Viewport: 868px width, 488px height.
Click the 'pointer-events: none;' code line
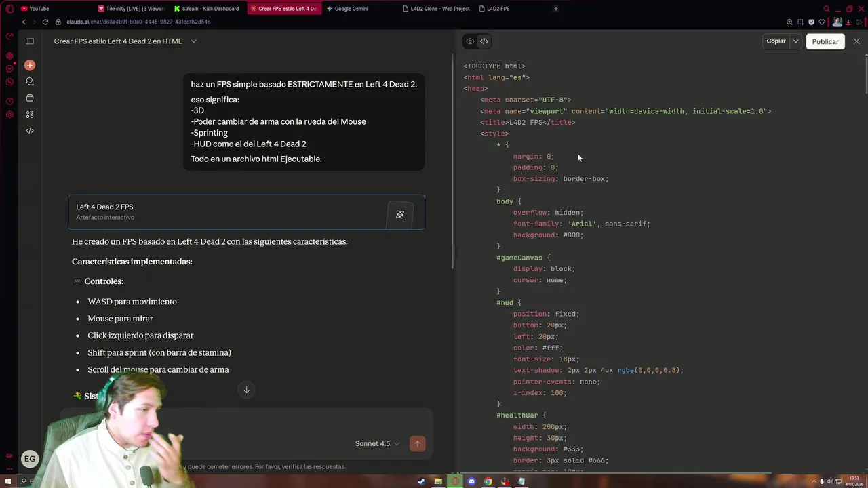[557, 382]
